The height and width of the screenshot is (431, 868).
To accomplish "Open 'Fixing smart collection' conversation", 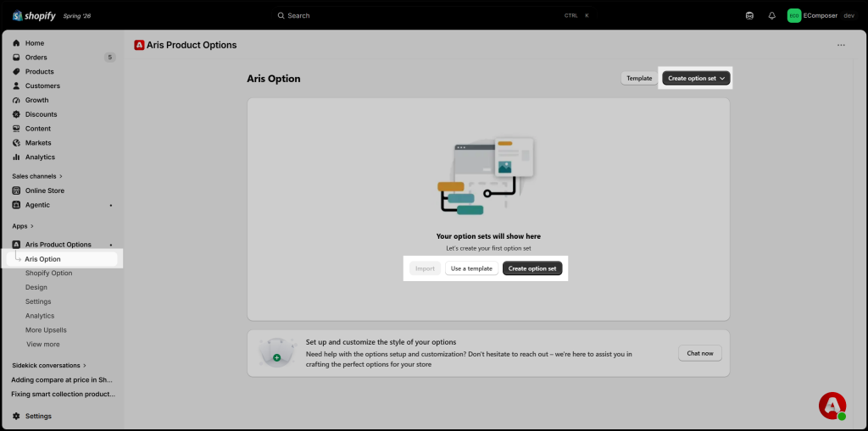I will (63, 395).
